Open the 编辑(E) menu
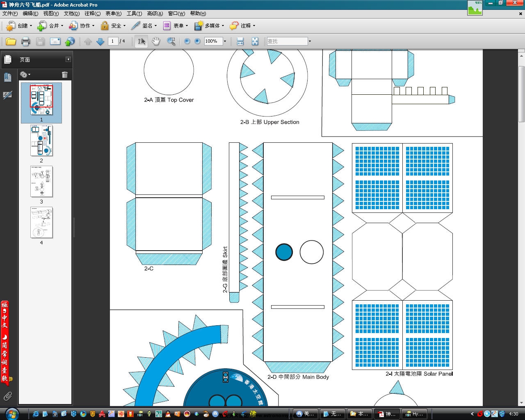The height and width of the screenshot is (420, 525). click(x=31, y=14)
